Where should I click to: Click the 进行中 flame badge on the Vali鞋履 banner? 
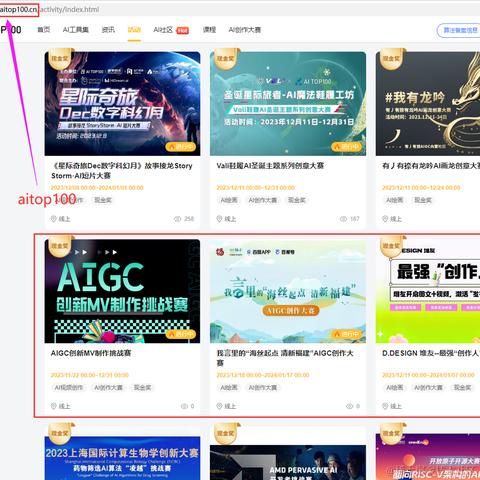pyautogui.click(x=347, y=147)
